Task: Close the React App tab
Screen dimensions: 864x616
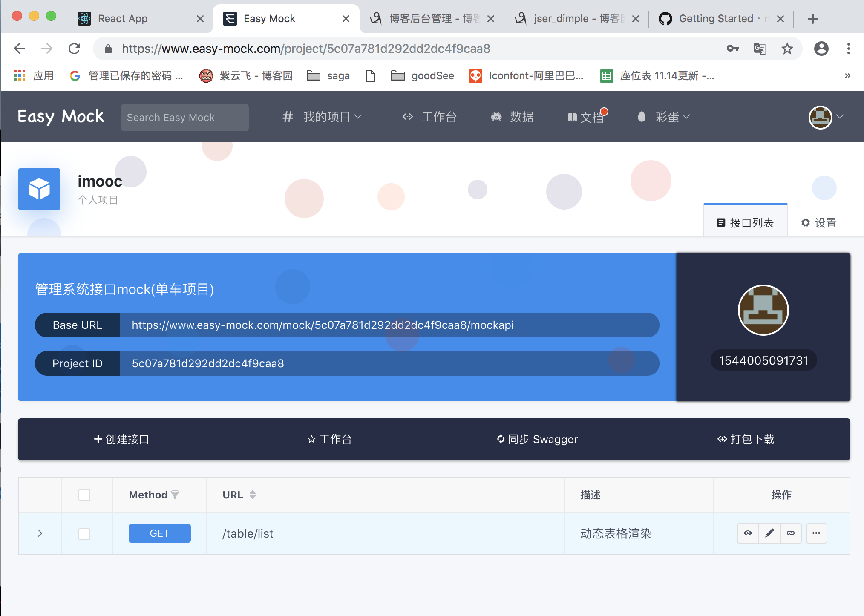Action: click(x=200, y=19)
